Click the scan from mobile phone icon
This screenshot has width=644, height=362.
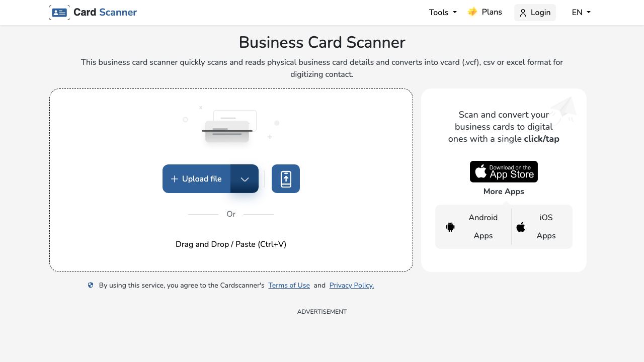pyautogui.click(x=286, y=178)
